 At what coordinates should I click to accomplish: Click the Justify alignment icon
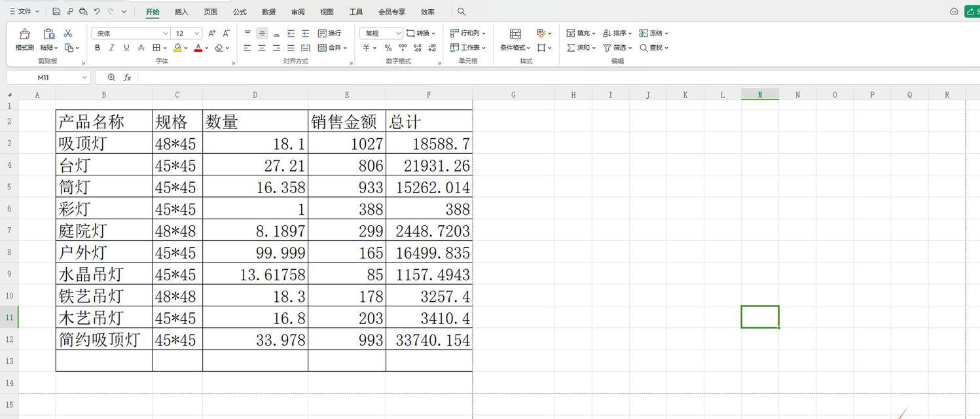(x=291, y=48)
